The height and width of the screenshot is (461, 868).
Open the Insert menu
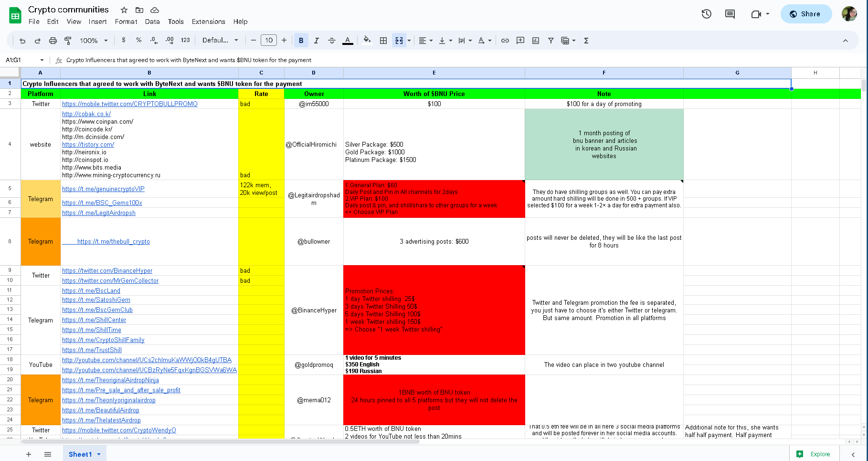click(x=97, y=21)
